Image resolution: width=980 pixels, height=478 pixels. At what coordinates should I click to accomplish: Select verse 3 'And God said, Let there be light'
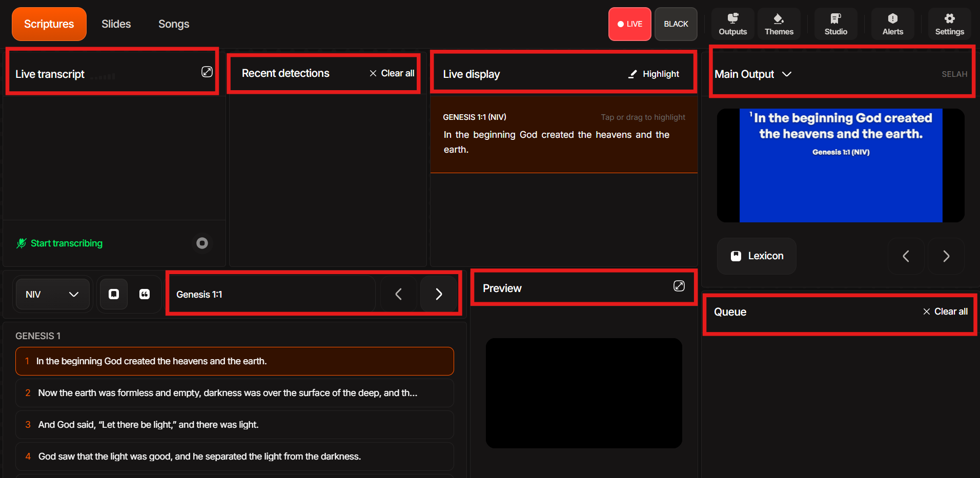235,425
